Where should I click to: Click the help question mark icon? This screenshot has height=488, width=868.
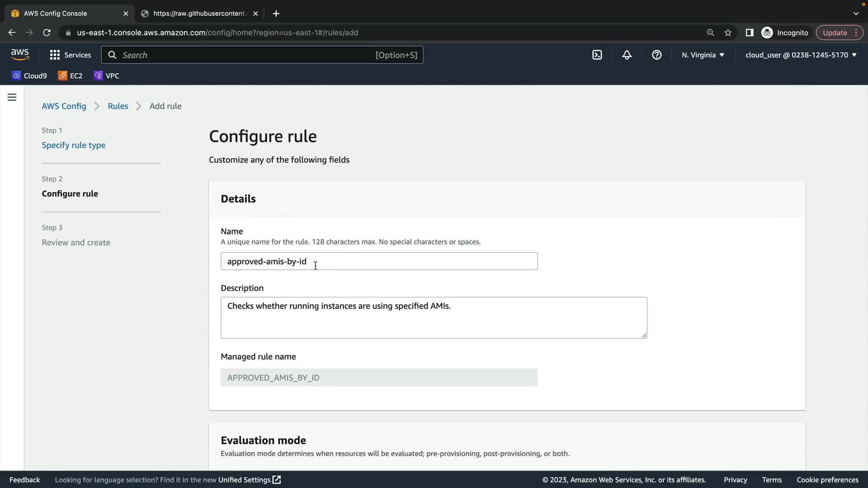656,55
